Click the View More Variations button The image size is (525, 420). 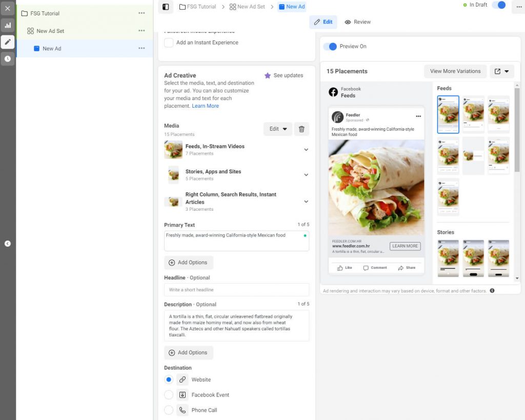455,71
